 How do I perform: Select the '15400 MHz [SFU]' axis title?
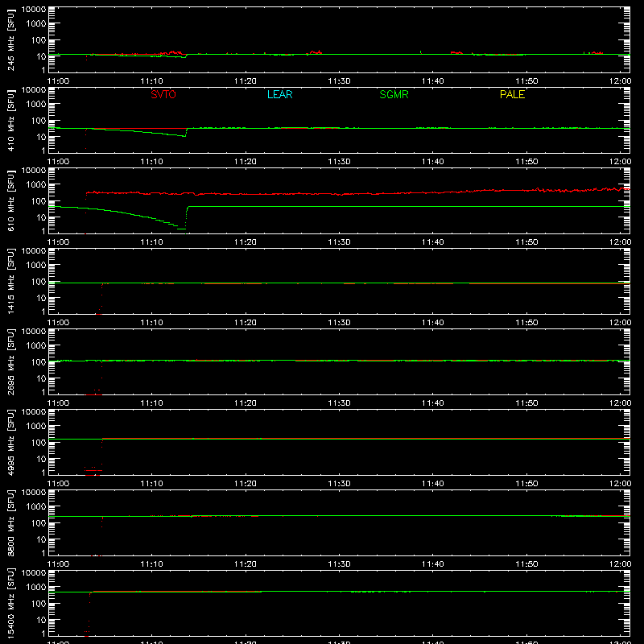pyautogui.click(x=10, y=603)
